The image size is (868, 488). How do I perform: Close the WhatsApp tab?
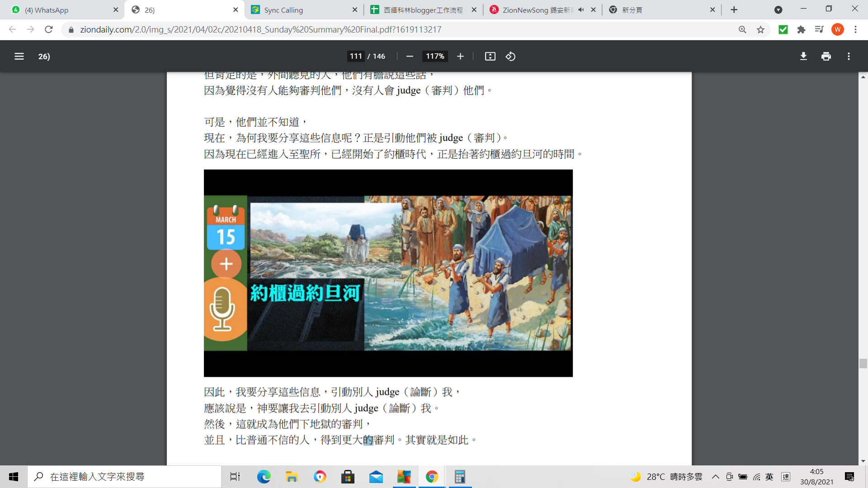(116, 10)
